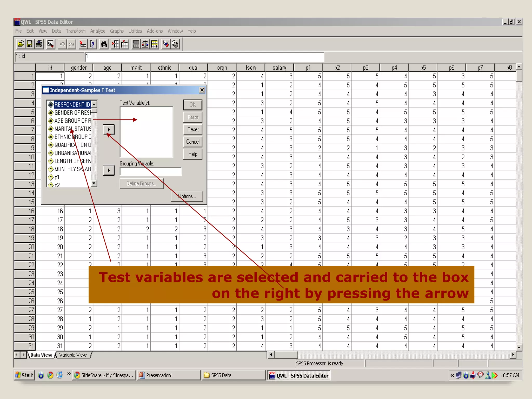Screen dimensions: 532x399
Task: Click the Find binoculars icon
Action: [x=104, y=44]
